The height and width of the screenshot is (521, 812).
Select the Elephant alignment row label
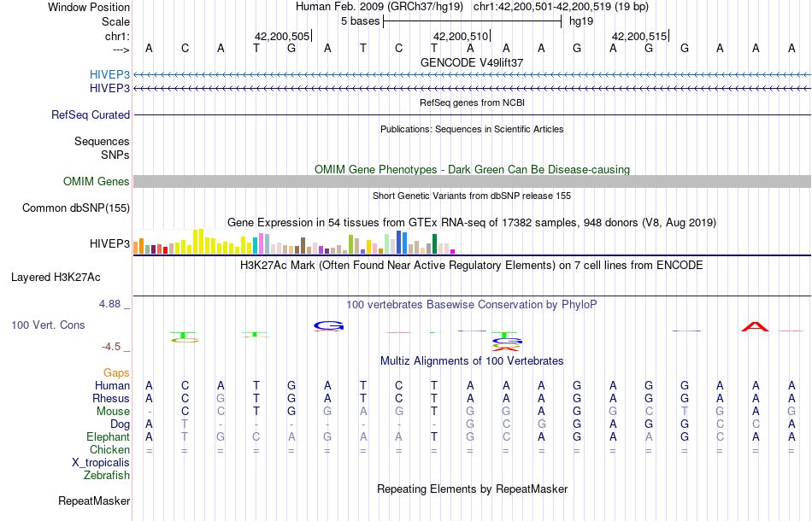(108, 437)
